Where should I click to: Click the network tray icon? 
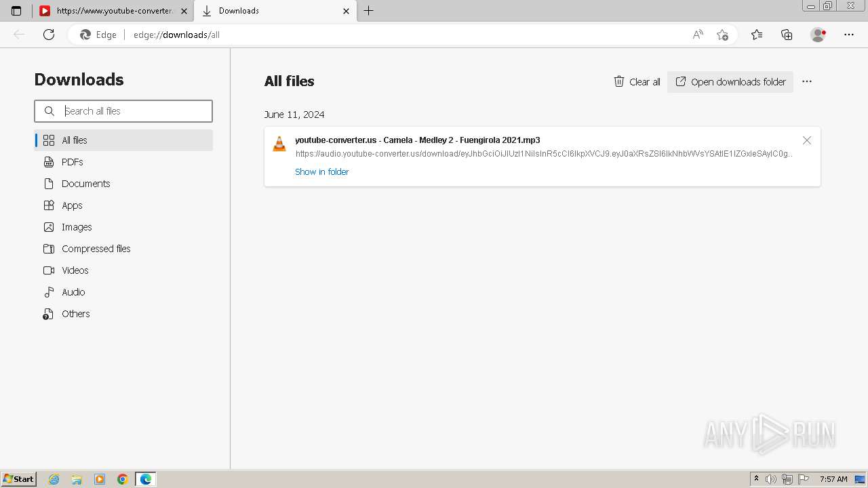787,479
